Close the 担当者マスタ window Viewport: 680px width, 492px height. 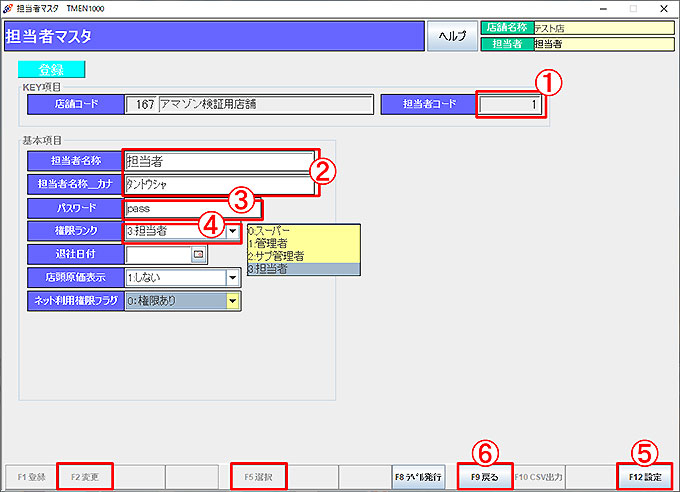tap(664, 9)
